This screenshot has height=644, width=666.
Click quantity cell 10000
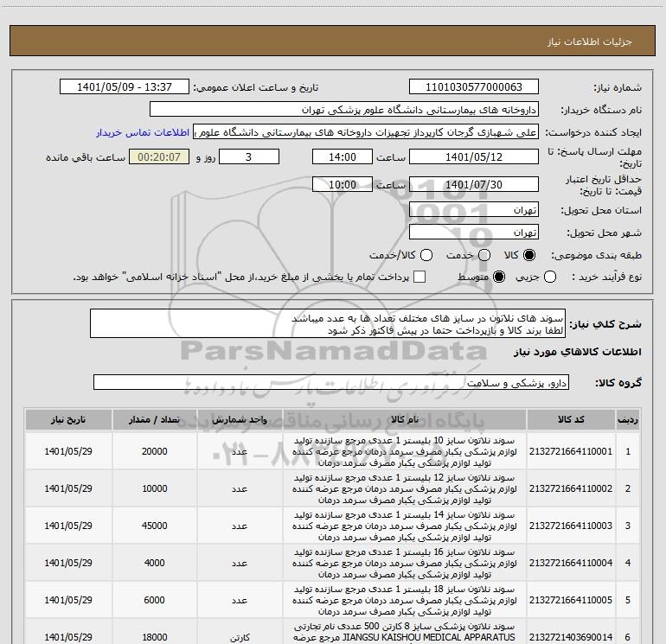(154, 488)
